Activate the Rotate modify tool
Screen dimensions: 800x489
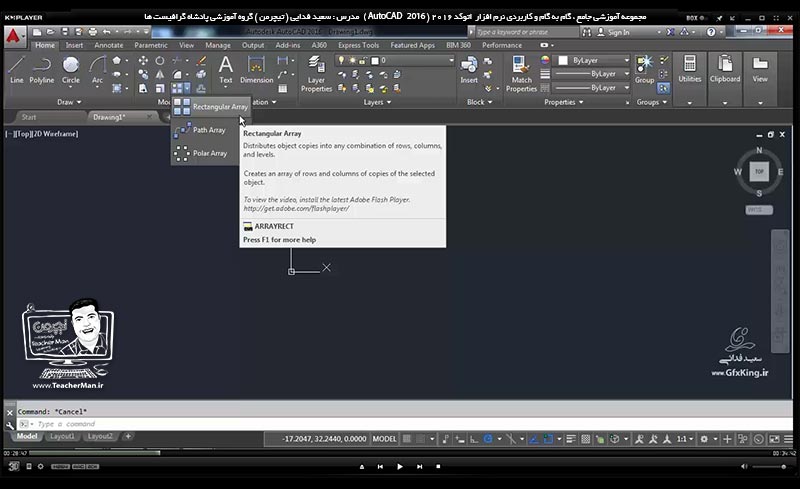(160, 61)
